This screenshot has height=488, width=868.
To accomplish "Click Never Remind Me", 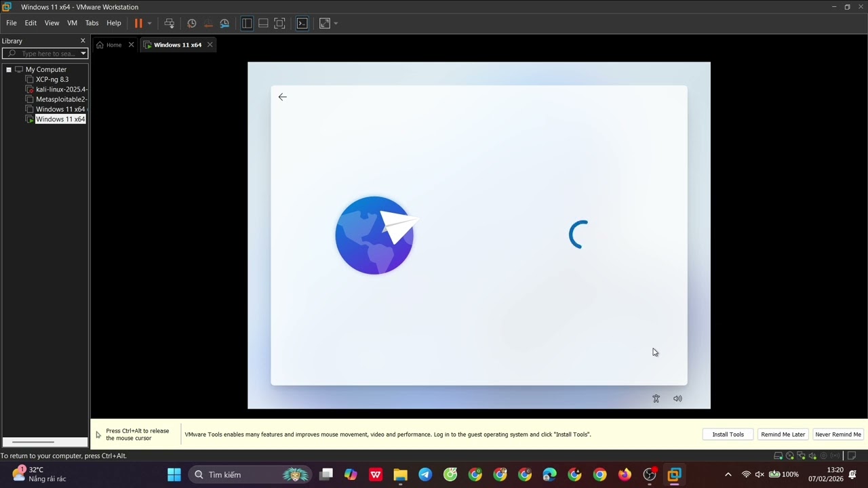I will [838, 434].
